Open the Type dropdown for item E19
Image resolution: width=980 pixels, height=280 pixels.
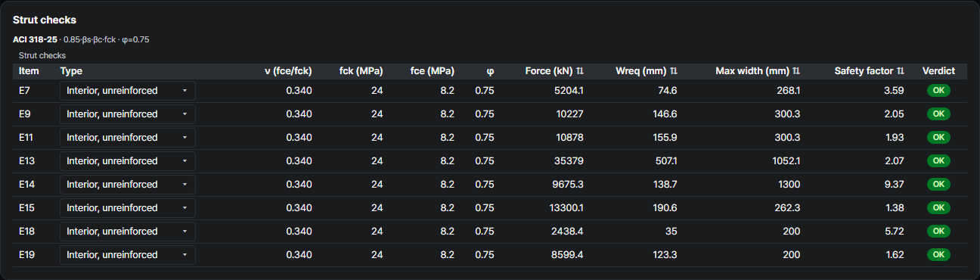(x=128, y=255)
